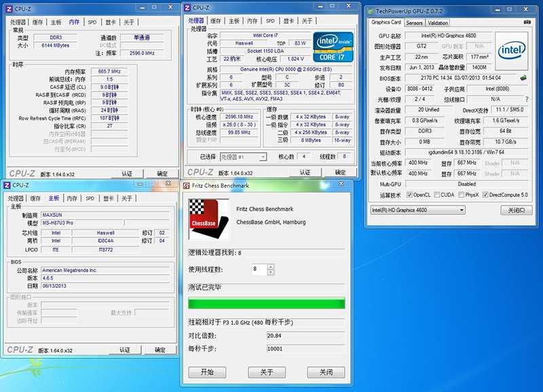Image resolution: width=543 pixels, height=392 pixels.
Task: Click the GPU-Z screenshot camera icon
Action: click(x=527, y=22)
